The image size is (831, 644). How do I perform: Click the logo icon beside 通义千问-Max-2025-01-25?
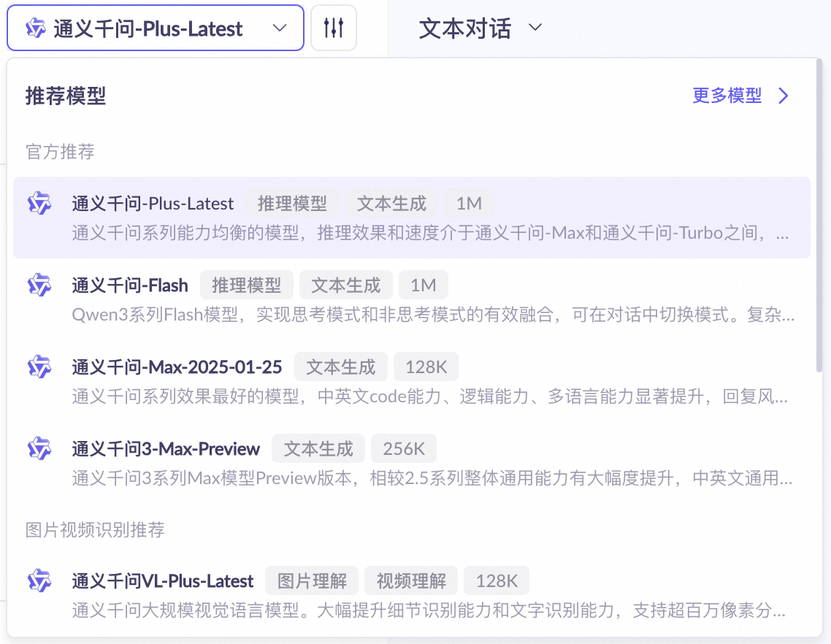[39, 367]
